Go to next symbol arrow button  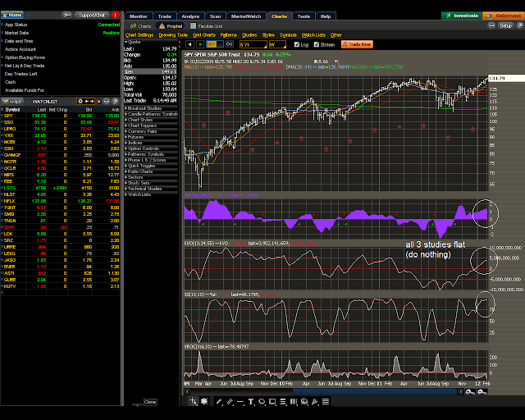(200, 44)
